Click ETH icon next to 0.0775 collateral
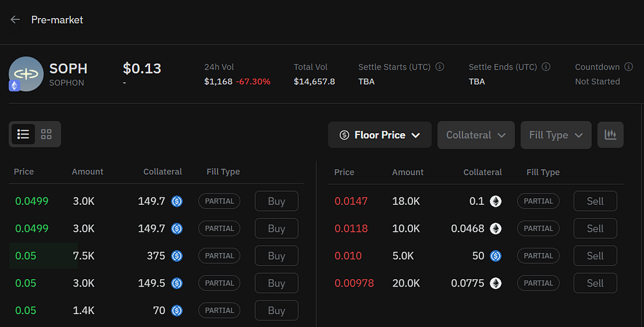 point(496,283)
